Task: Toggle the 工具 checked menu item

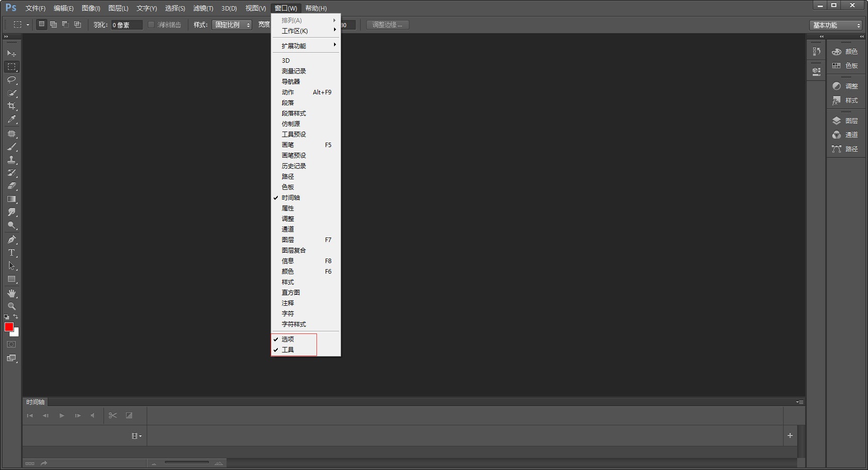Action: (x=288, y=350)
